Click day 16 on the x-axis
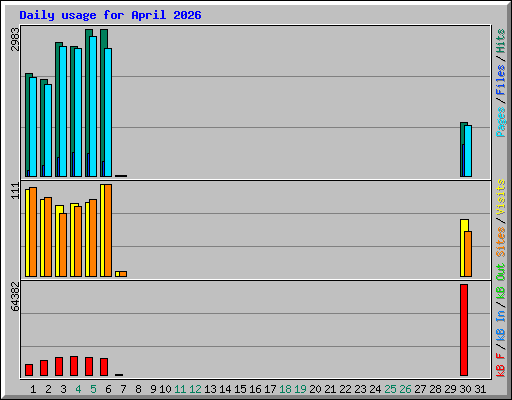Screen dimensions: 512x400 coord(255,389)
